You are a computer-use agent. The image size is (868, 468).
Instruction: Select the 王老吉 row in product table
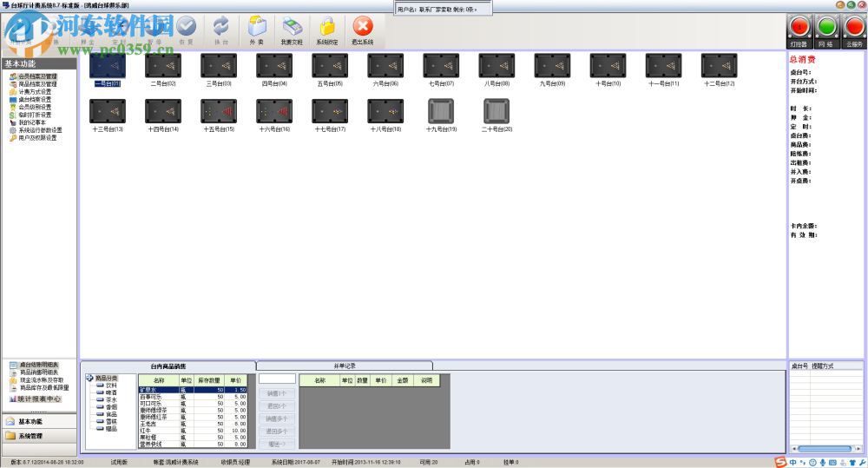[x=193, y=424]
